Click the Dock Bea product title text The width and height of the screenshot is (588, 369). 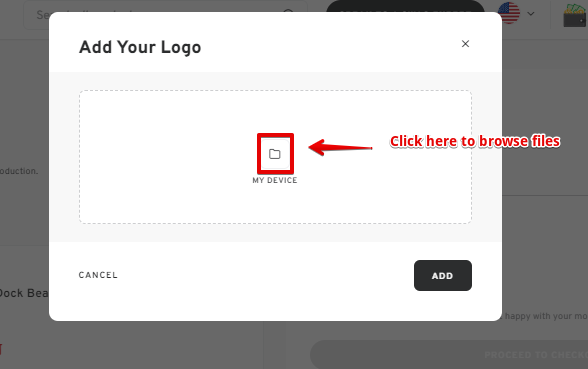24,293
